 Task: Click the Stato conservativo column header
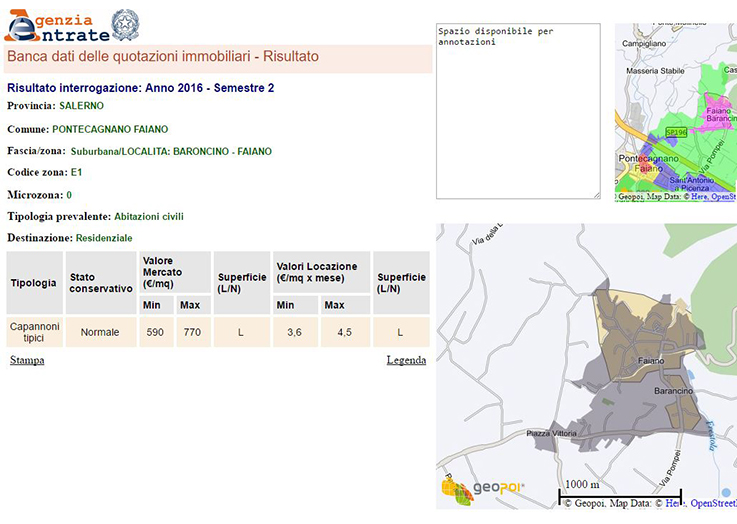(101, 283)
